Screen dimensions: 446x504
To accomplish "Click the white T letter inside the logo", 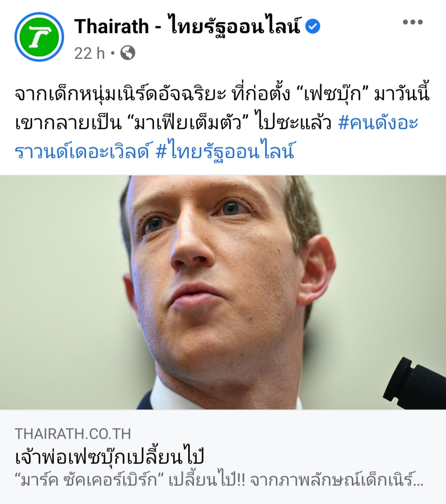I will [x=40, y=37].
